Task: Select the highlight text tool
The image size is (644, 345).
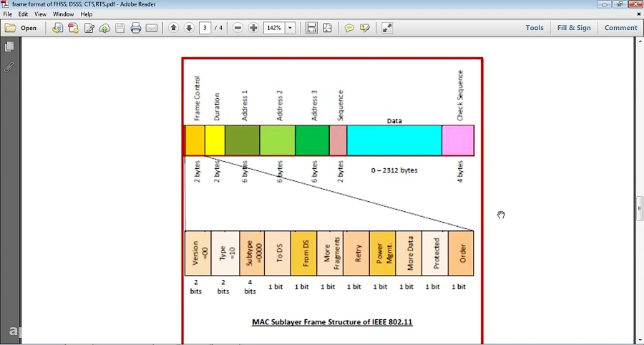Action: [365, 28]
